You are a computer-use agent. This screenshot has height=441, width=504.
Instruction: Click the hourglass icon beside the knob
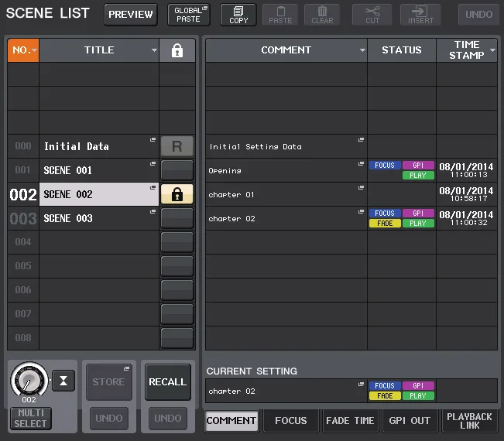pyautogui.click(x=63, y=381)
